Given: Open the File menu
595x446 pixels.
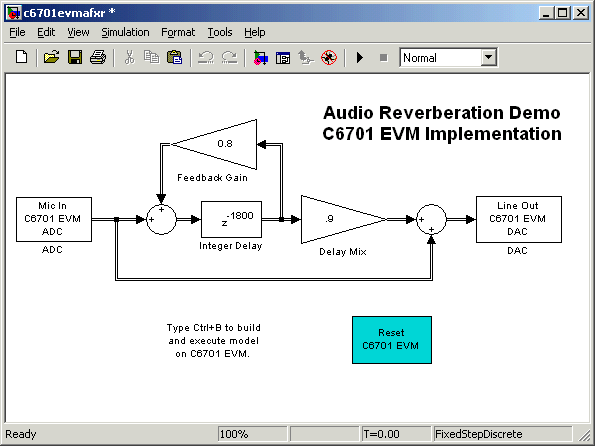Looking at the screenshot, I should click(x=17, y=32).
